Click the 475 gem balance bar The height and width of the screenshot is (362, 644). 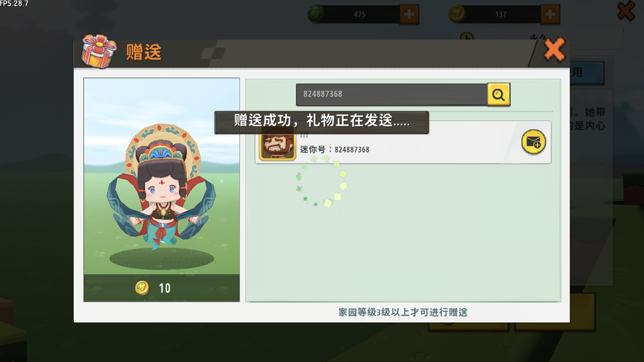(x=360, y=14)
